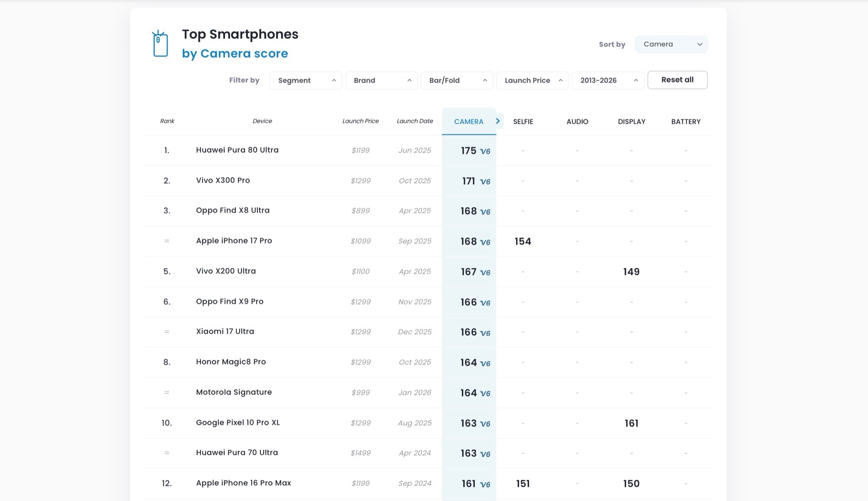This screenshot has width=868, height=501.
Task: Expand the Segment filter
Action: [x=306, y=80]
